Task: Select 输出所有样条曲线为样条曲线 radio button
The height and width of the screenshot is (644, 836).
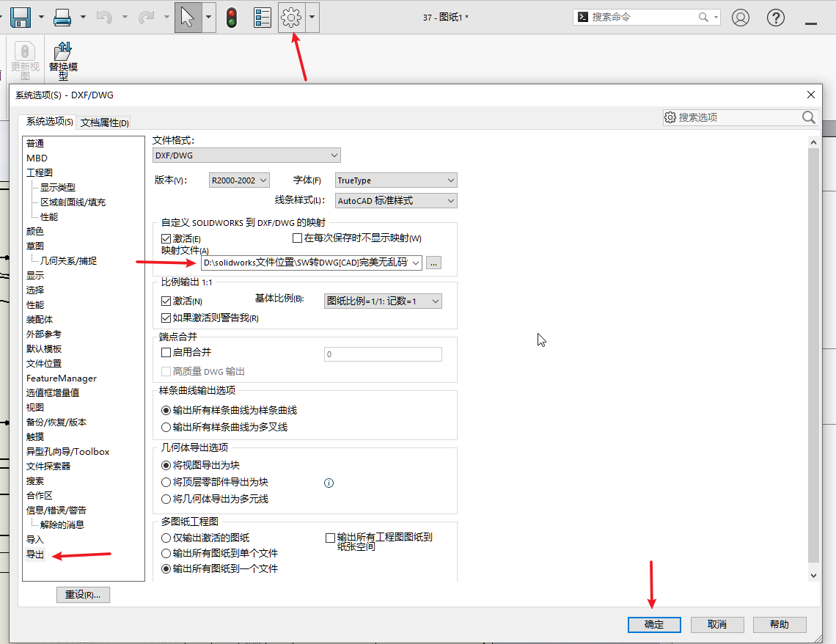Action: (x=166, y=411)
